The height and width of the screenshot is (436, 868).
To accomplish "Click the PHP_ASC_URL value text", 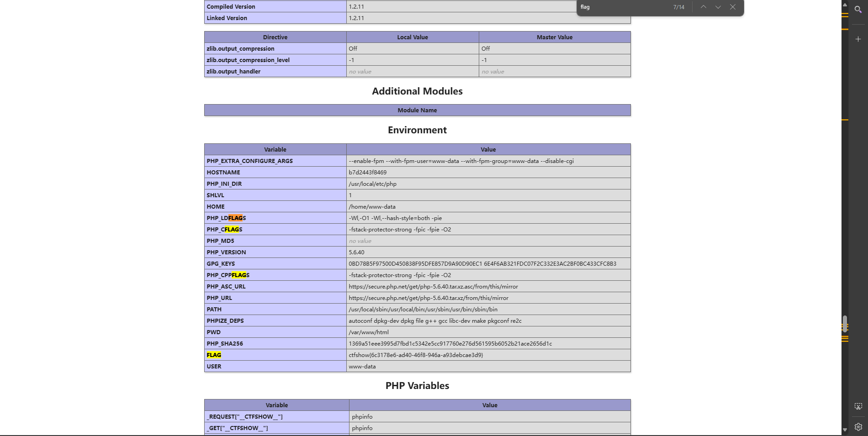I will (x=433, y=286).
